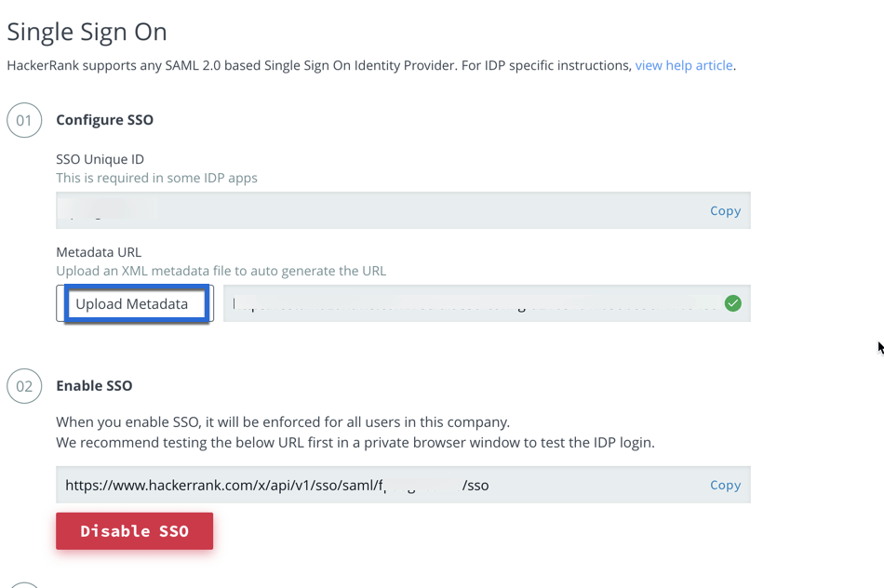Image resolution: width=884 pixels, height=588 pixels.
Task: Click the green checkmark validation icon
Action: [x=733, y=303]
